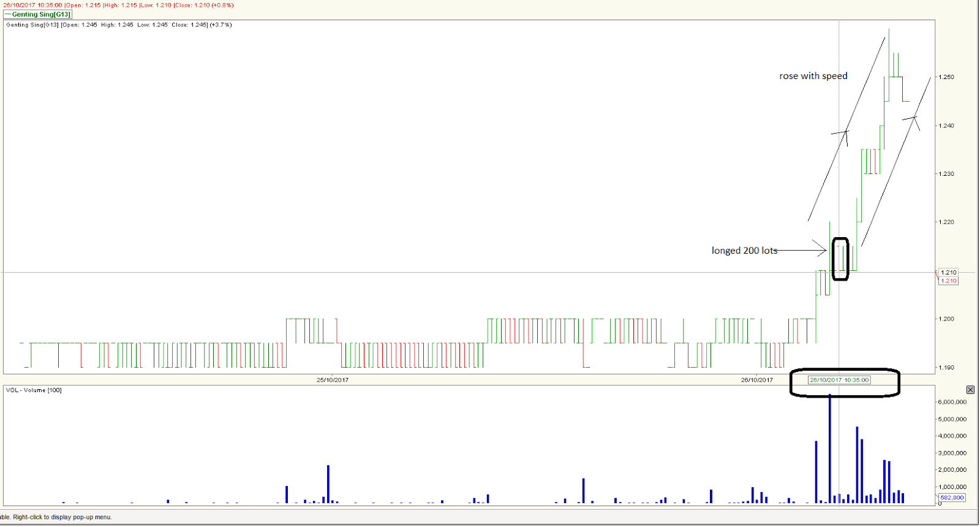980x527 pixels.
Task: Select the 25/10/2017 volume bar above 2,000,000
Action: 328,484
